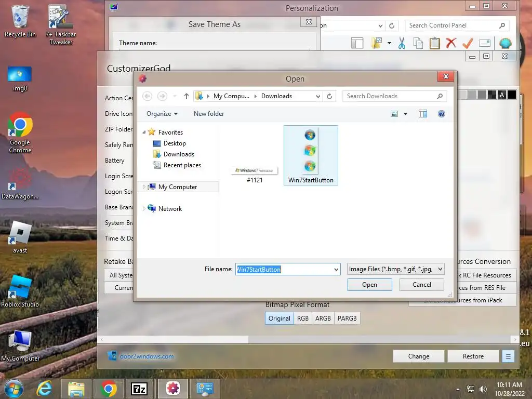Screen dimensions: 532x399
Task: Click the network icon in system tray
Action: coord(471,389)
